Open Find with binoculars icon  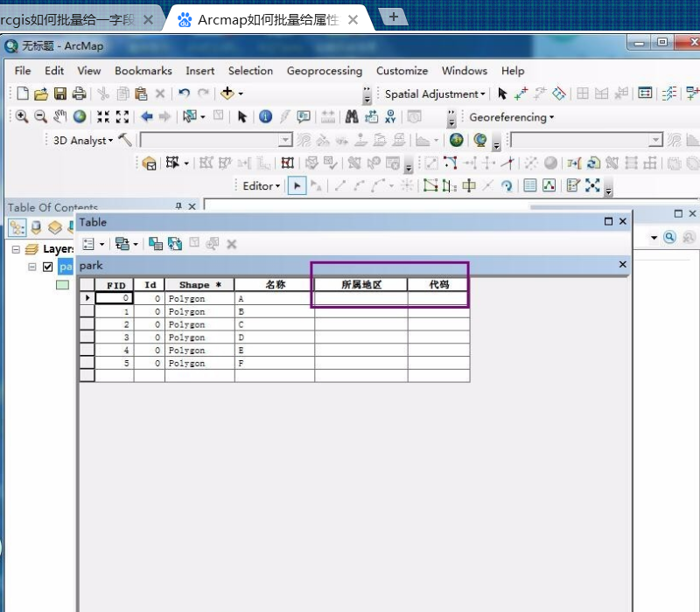point(352,117)
